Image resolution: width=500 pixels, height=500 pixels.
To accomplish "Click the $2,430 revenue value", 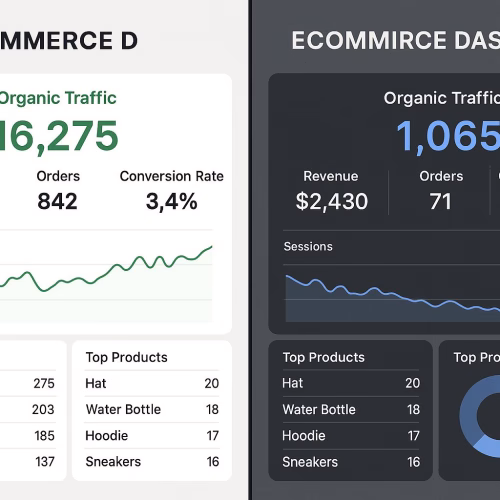I will 332,201.
